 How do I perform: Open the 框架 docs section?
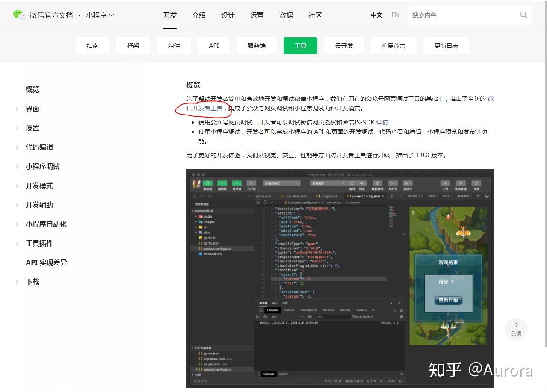133,46
